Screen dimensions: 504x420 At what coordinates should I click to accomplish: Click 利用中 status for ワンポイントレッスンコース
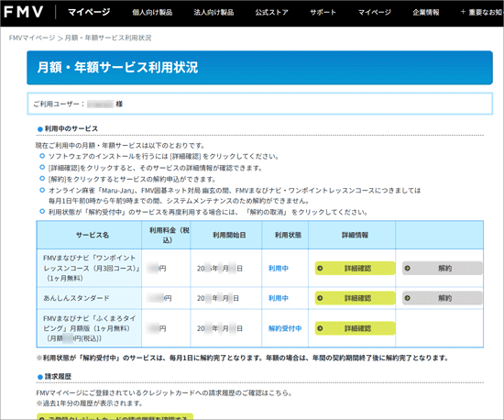point(279,268)
